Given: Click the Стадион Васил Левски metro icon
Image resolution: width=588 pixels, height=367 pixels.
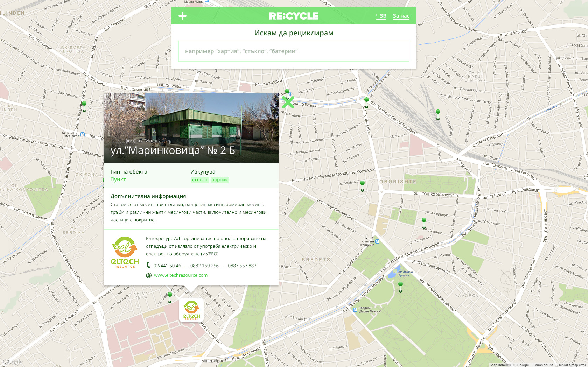Looking at the screenshot, I should tap(355, 310).
